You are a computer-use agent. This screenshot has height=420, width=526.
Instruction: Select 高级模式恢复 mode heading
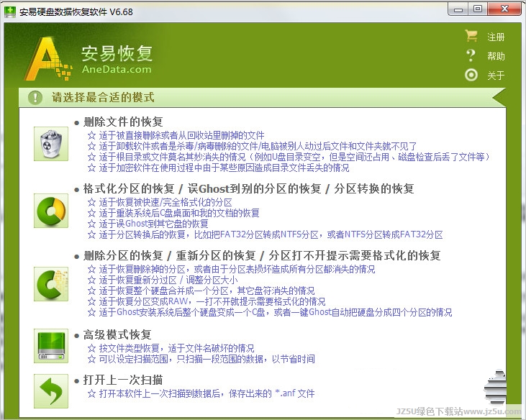point(117,334)
